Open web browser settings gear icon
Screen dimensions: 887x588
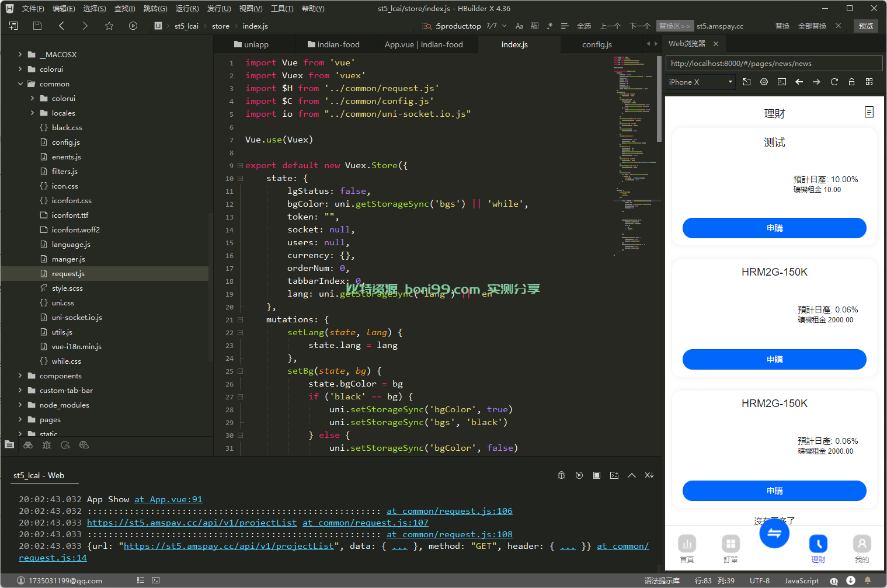pyautogui.click(x=764, y=82)
